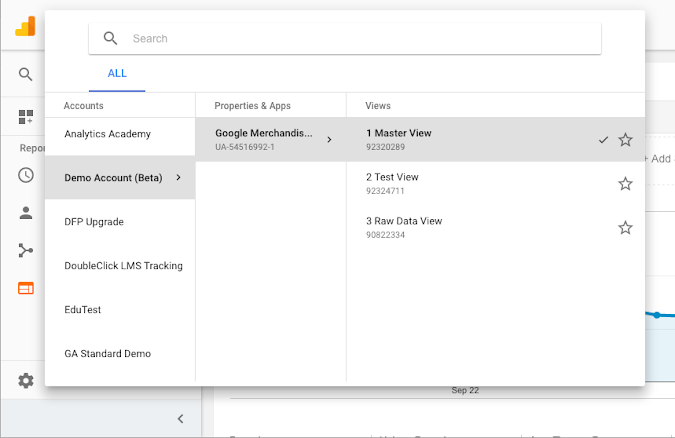Select the DoubleClick LMS Tracking account
Viewport: 675px width, 438px height.
[123, 266]
